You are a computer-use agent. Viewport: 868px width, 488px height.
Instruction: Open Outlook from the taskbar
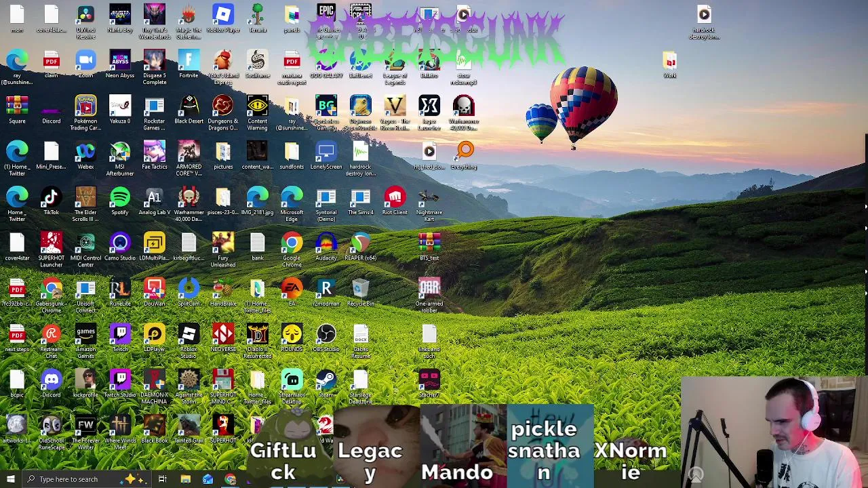click(208, 479)
